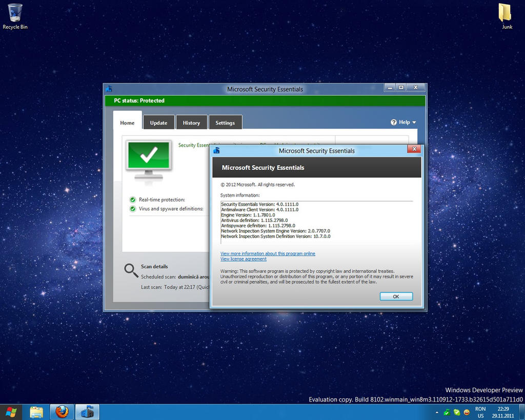Open the Junk folder on the desktop

tap(505, 13)
